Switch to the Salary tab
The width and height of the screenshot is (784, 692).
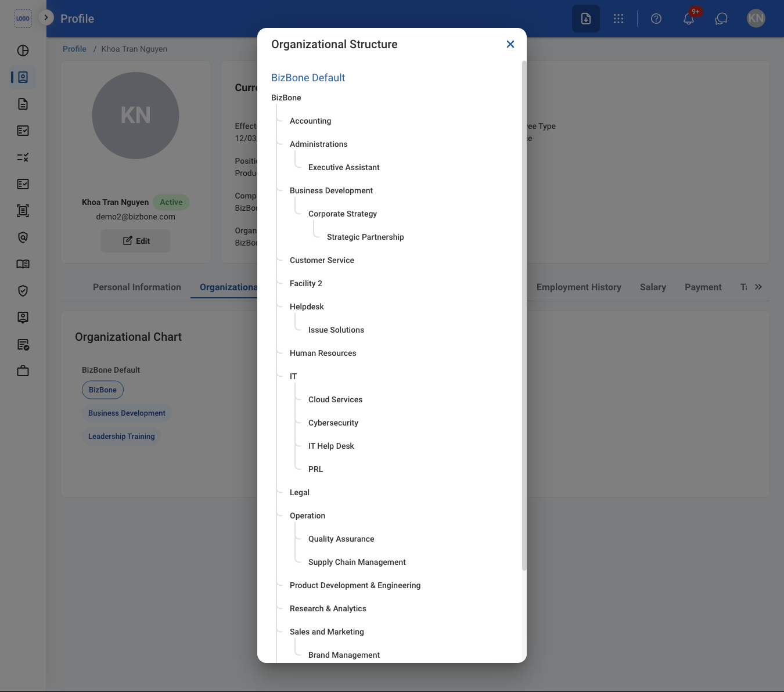[x=653, y=287]
